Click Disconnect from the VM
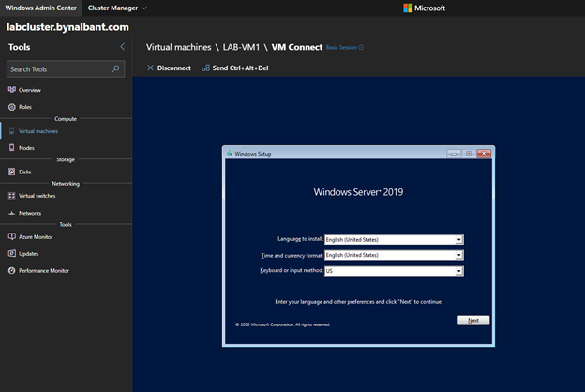The width and height of the screenshot is (585, 392). tap(169, 68)
